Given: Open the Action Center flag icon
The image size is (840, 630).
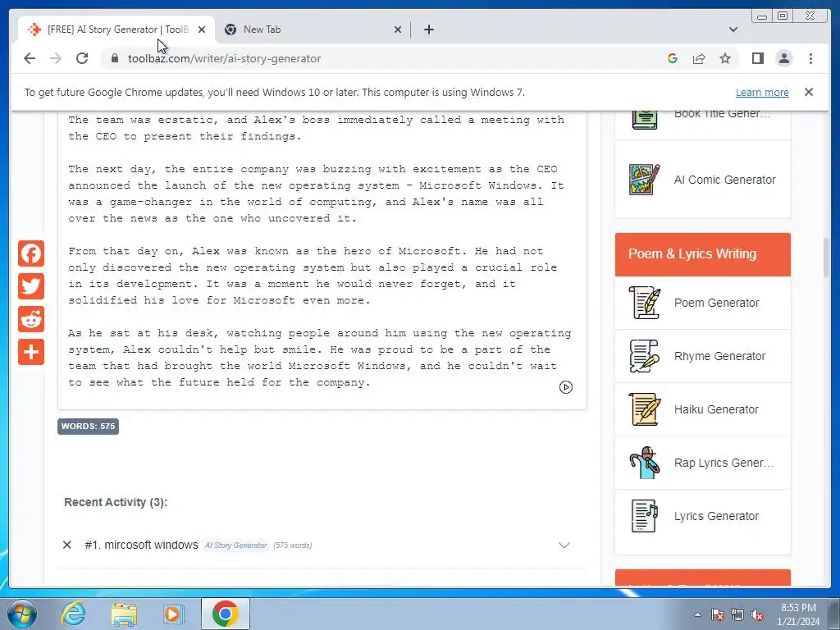Looking at the screenshot, I should [x=718, y=614].
